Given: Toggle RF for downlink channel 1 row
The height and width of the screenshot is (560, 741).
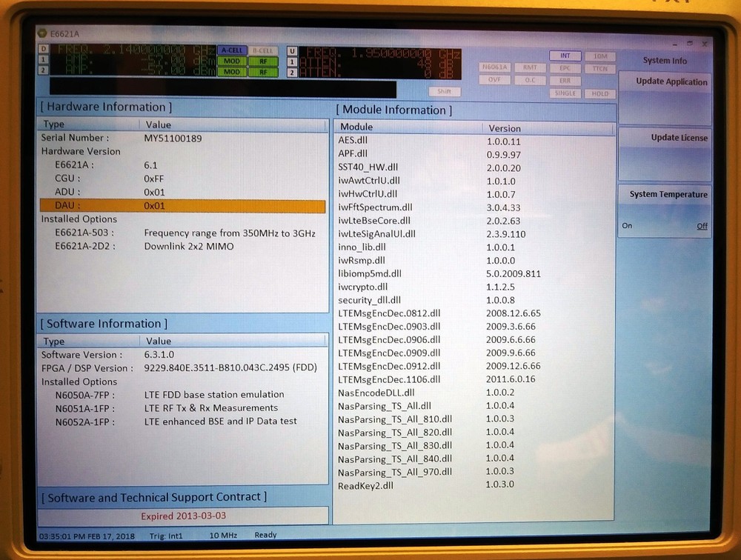Looking at the screenshot, I should [263, 61].
